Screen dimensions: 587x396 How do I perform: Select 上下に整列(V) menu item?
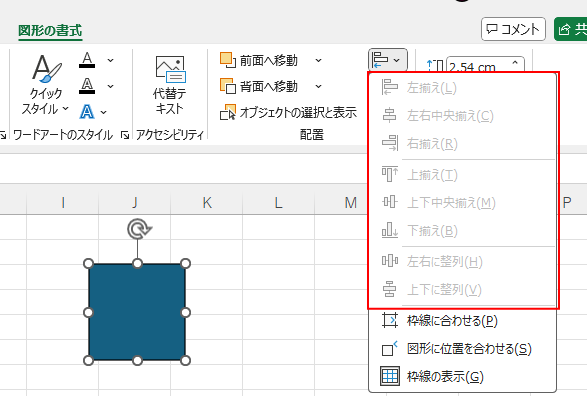pos(462,289)
